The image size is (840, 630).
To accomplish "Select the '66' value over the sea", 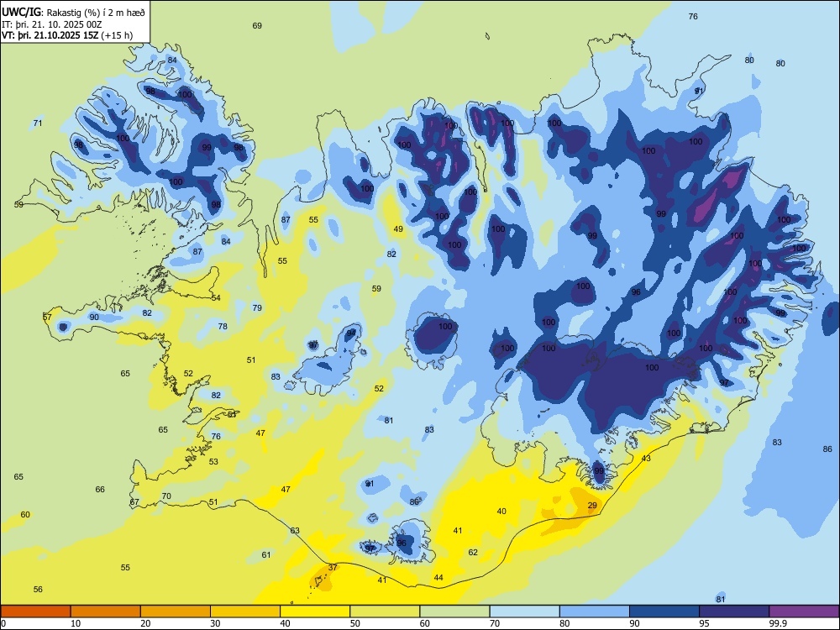I will [x=100, y=489].
